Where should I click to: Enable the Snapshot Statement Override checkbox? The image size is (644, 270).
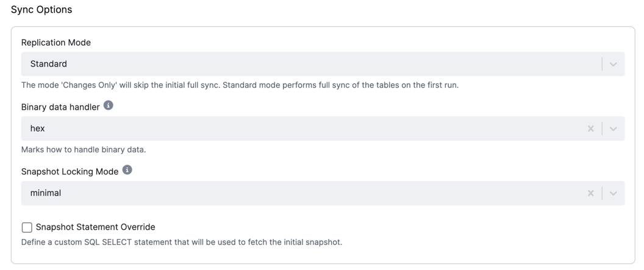pos(27,227)
